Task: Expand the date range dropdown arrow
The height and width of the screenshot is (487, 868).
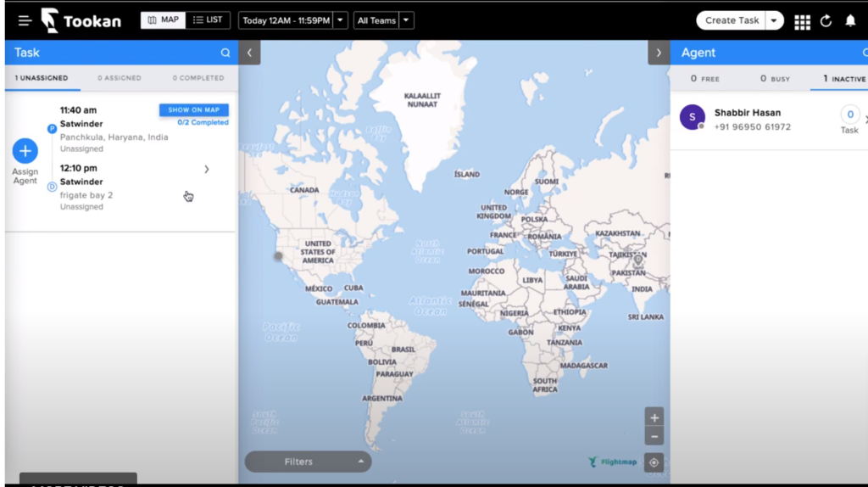Action: click(341, 20)
